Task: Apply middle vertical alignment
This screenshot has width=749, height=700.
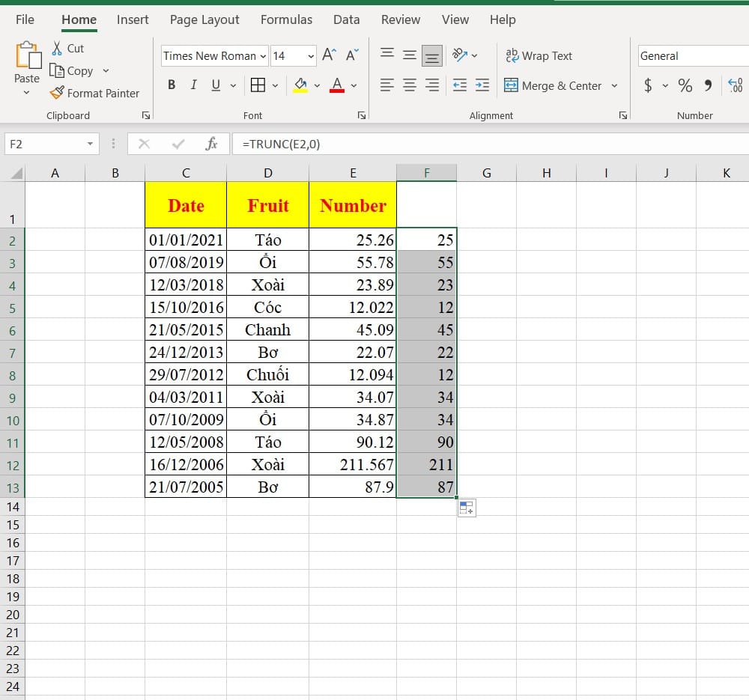Action: [410, 55]
